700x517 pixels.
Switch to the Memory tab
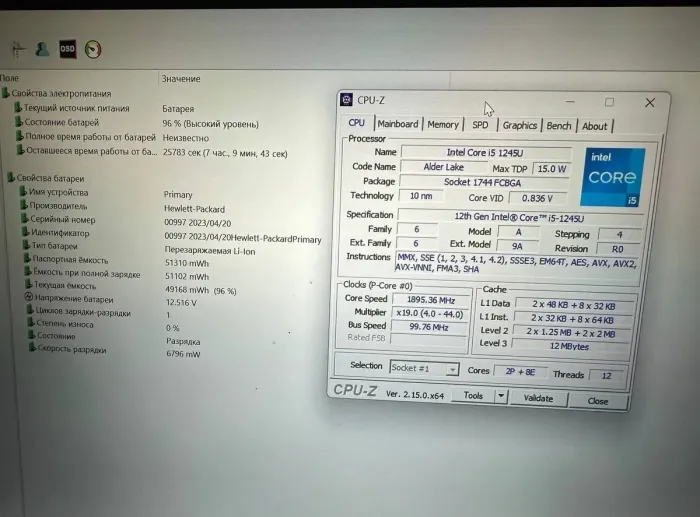(443, 125)
